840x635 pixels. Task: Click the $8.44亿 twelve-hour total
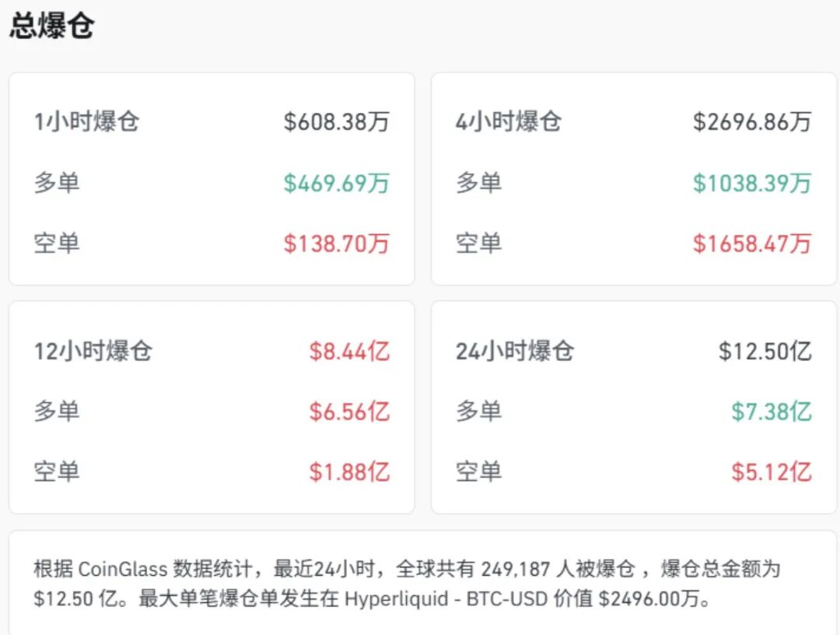pyautogui.click(x=349, y=351)
